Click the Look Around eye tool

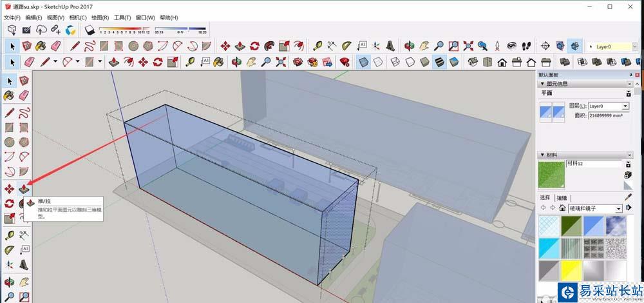[x=511, y=46]
